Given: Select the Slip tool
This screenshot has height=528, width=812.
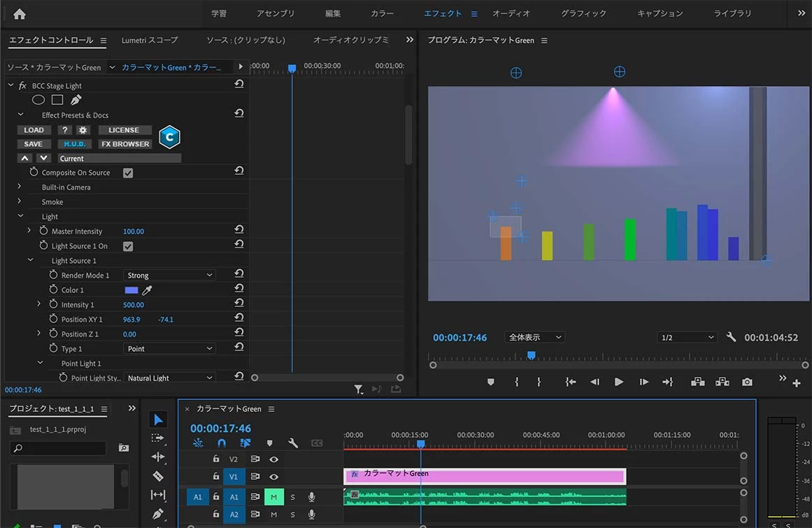Looking at the screenshot, I should [158, 495].
